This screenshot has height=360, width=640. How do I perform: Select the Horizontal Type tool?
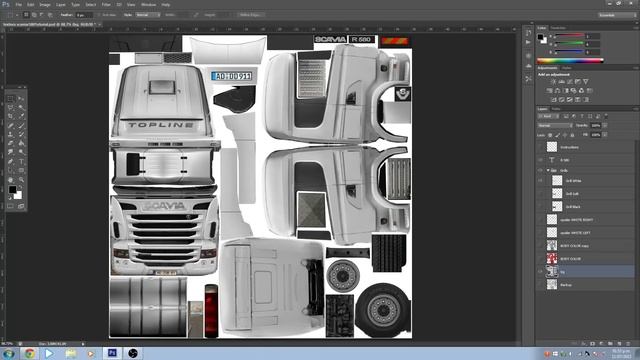21,161
